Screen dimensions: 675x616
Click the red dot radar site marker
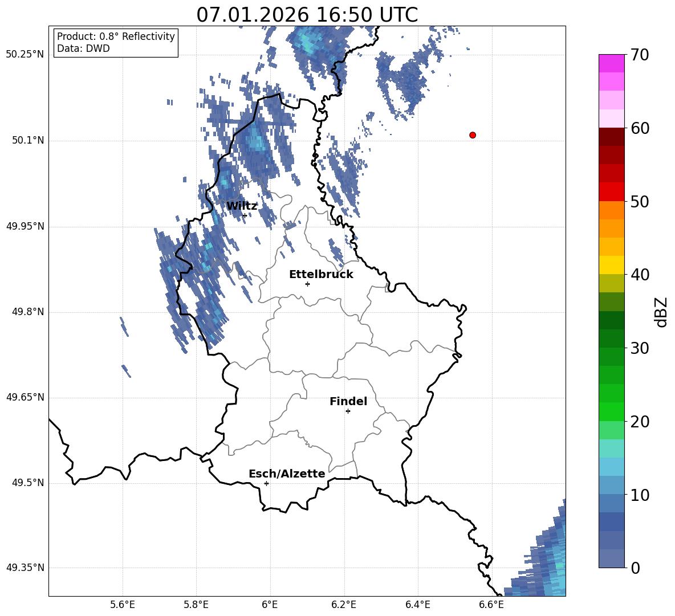(472, 135)
